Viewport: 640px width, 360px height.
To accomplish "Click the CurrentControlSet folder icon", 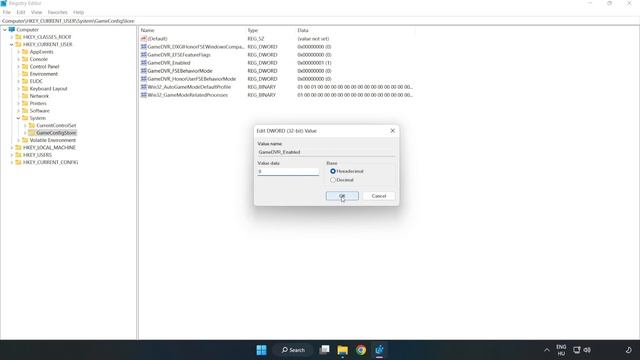I will click(32, 126).
